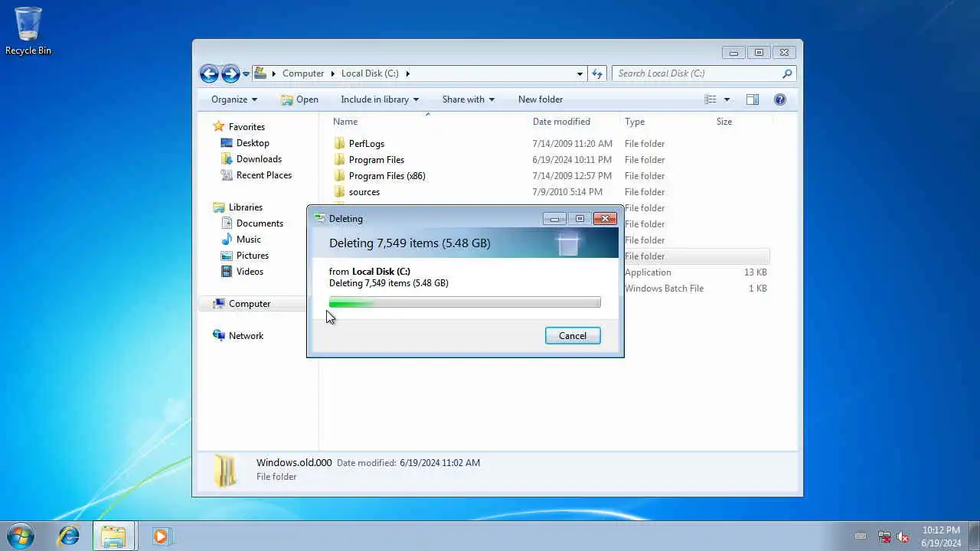Open Windows Media Player from the taskbar

point(161,536)
